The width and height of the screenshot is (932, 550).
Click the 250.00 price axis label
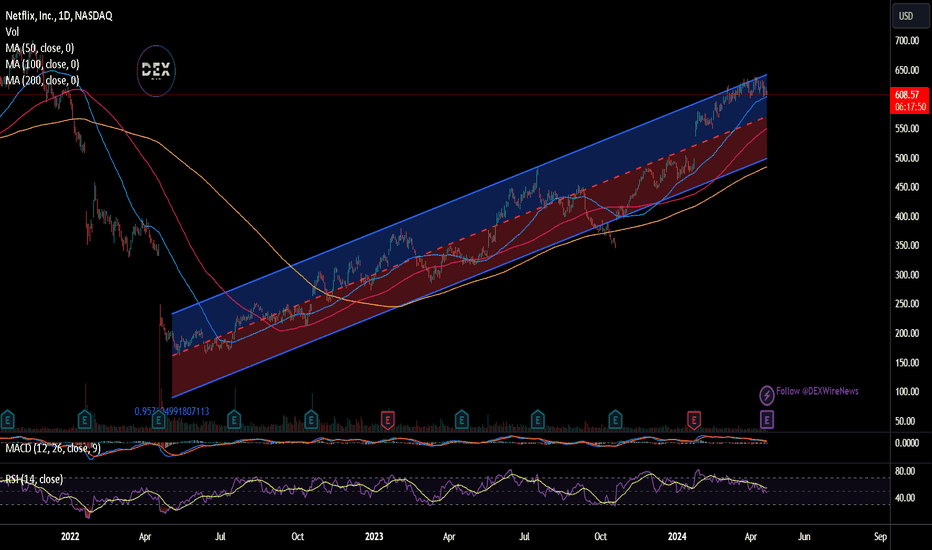907,304
